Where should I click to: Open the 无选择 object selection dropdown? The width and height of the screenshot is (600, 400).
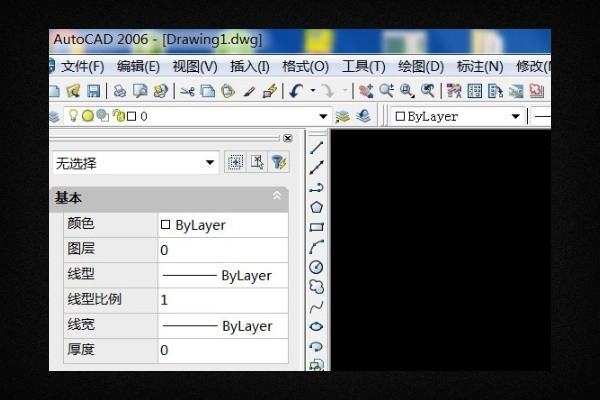coord(210,163)
